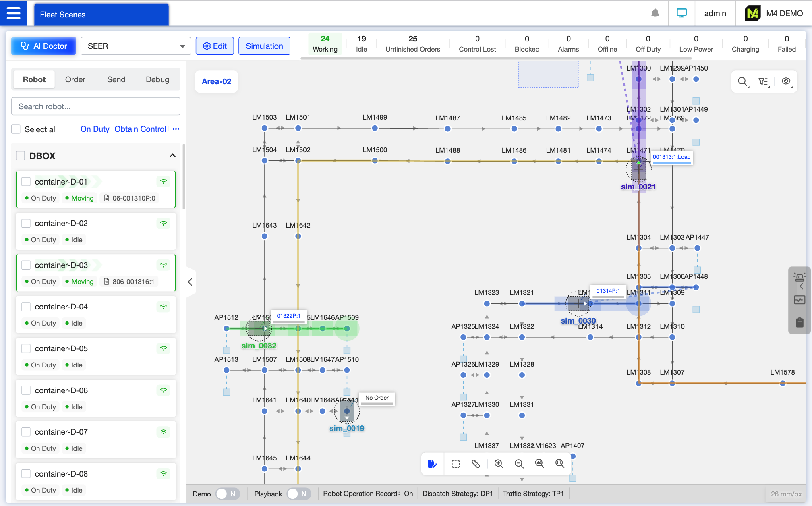Viewport: 812px width, 506px height.
Task: Open the map filter list icon
Action: (763, 82)
